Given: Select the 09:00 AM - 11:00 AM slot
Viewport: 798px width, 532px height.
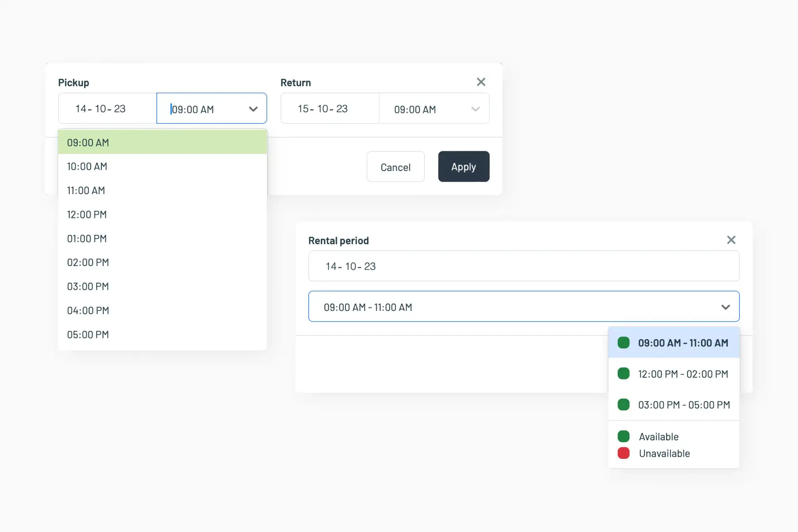Looking at the screenshot, I should tap(674, 343).
